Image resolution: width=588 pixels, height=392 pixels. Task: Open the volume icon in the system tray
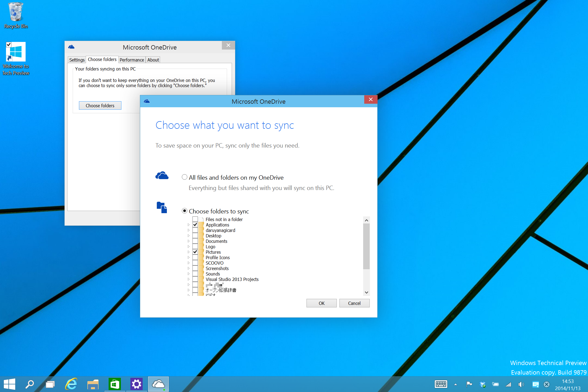coord(521,384)
